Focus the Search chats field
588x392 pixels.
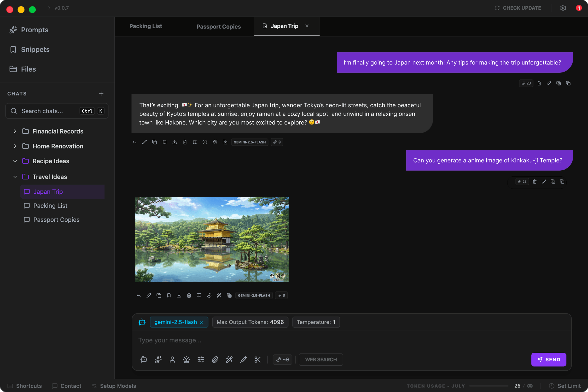click(x=57, y=111)
